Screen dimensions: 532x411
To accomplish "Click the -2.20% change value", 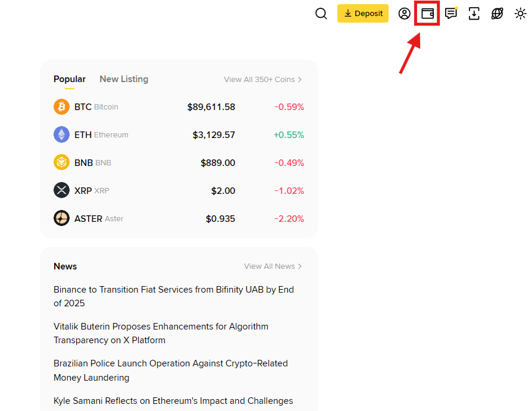I will coord(289,219).
